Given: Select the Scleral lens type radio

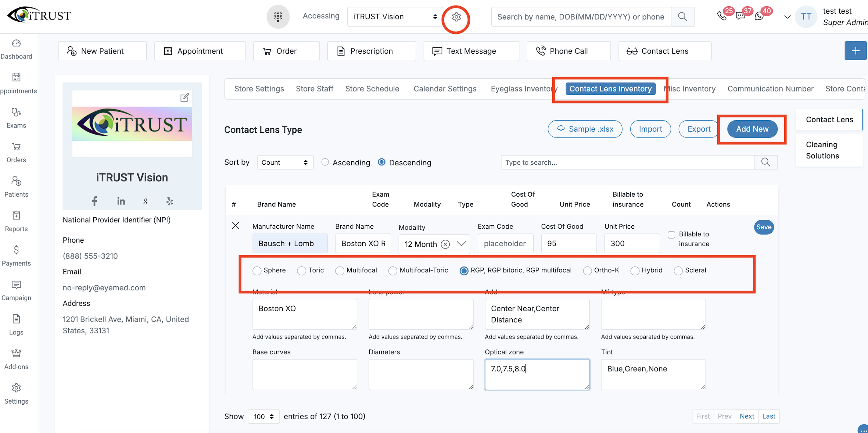Looking at the screenshot, I should [678, 271].
